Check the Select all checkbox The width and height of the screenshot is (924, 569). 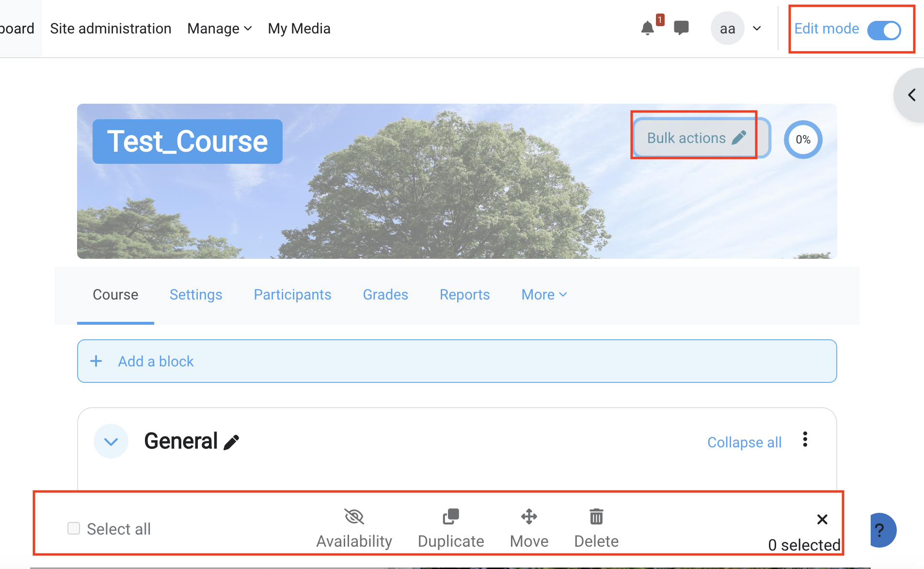click(73, 528)
